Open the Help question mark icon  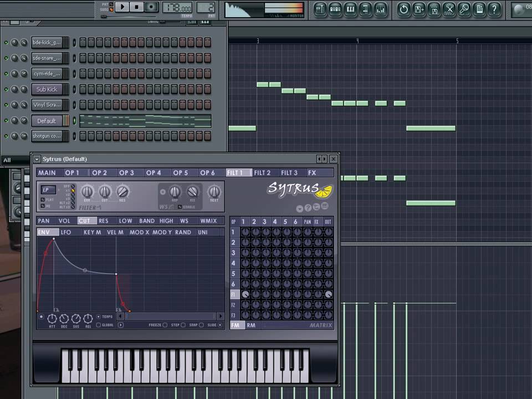[494, 9]
